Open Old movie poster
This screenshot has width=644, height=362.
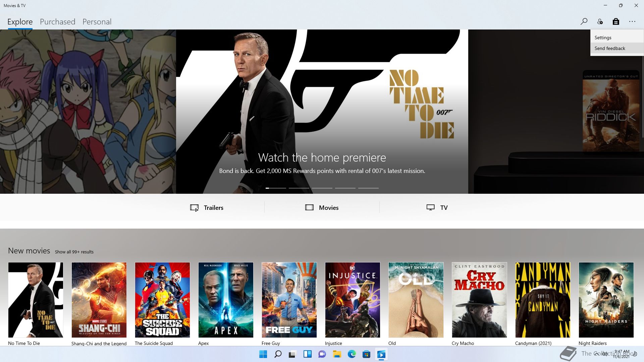point(416,300)
